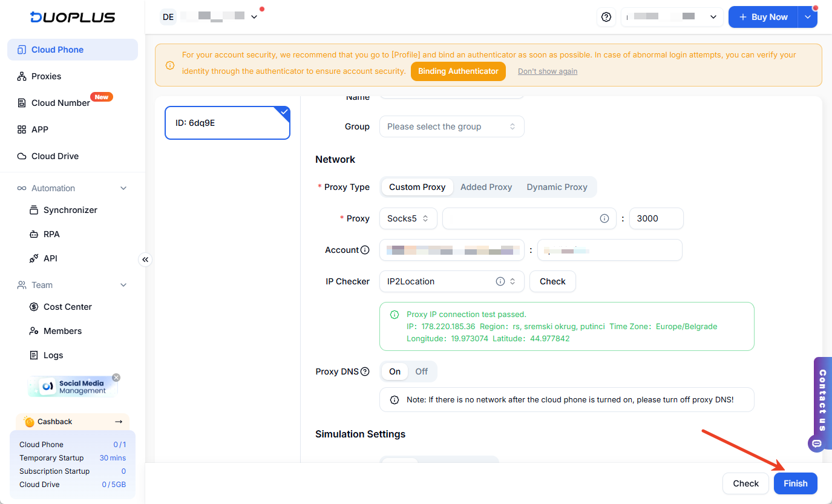
Task: Click info icon in proxy host field
Action: (x=604, y=218)
